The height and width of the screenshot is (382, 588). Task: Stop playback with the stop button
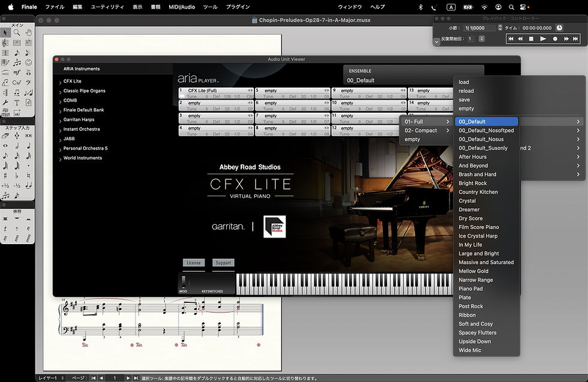[531, 38]
